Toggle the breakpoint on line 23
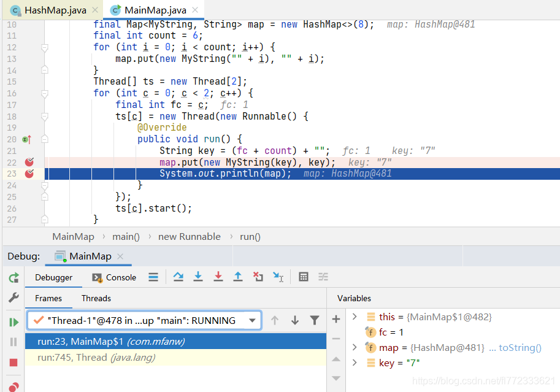Screen dimensions: 560x392 pyautogui.click(x=29, y=174)
